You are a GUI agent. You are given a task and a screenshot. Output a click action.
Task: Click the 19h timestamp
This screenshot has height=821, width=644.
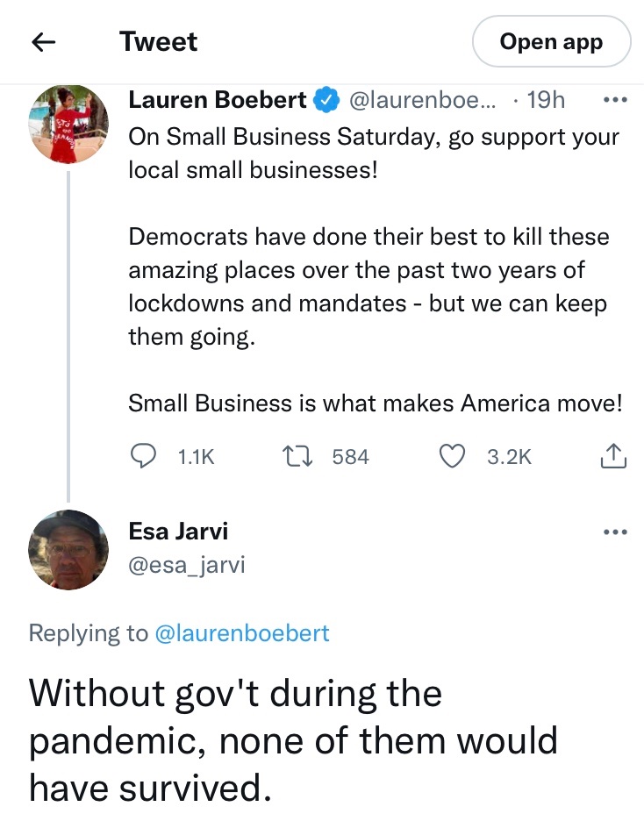[545, 101]
